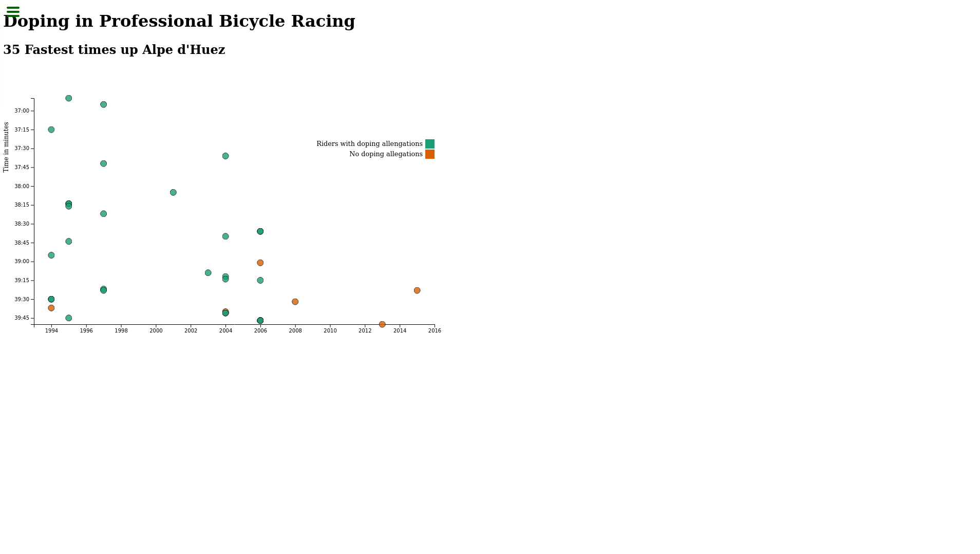Image resolution: width=980 pixels, height=554 pixels.
Task: Click the 2004 x-axis tick label
Action: (x=226, y=331)
